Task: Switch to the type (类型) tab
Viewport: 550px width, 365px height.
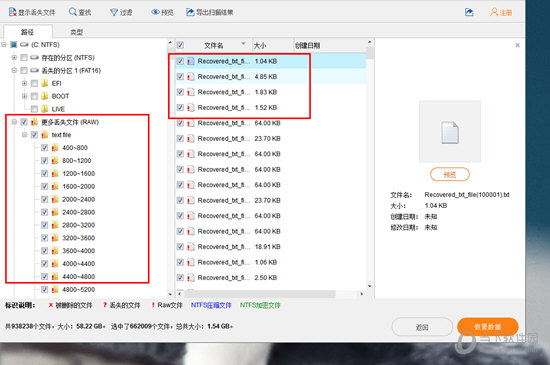Action: [76, 32]
